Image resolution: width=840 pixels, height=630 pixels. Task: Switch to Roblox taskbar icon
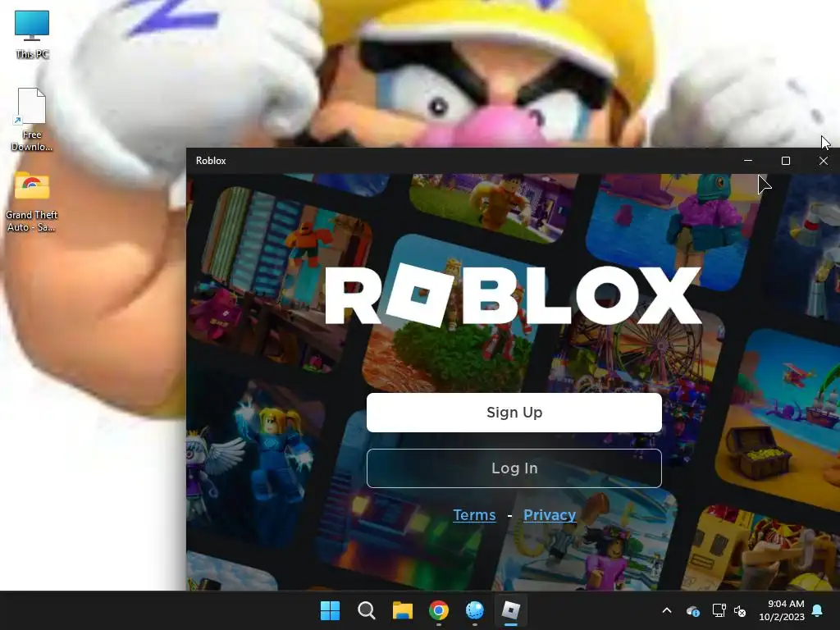510,610
